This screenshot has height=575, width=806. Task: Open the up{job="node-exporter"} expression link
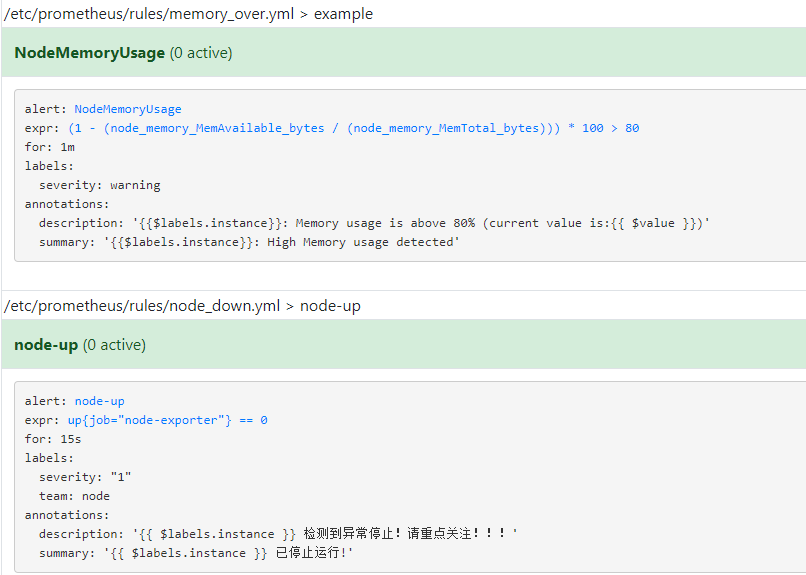167,420
